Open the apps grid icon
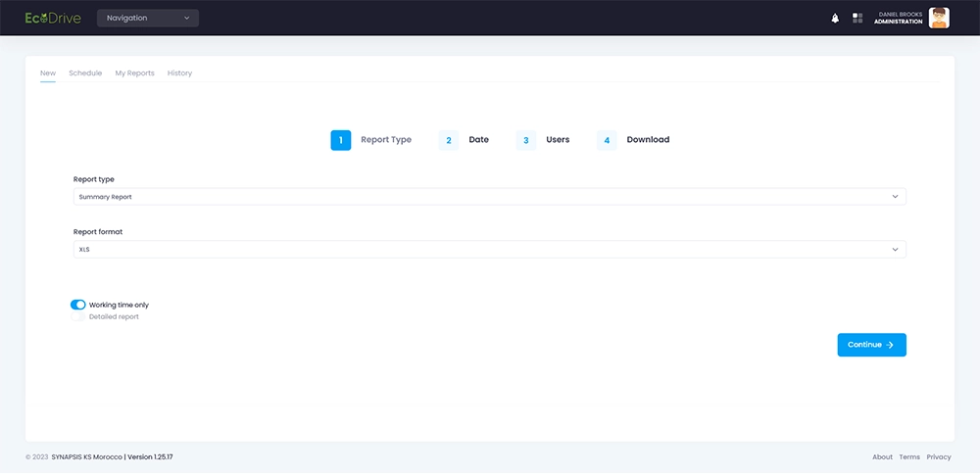 [857, 18]
